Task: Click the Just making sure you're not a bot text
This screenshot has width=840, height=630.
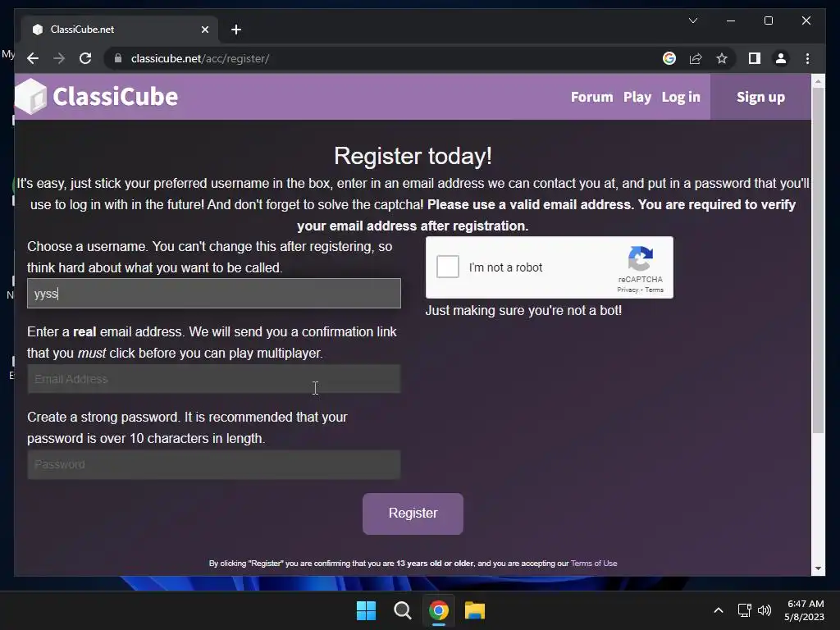Action: click(x=523, y=310)
